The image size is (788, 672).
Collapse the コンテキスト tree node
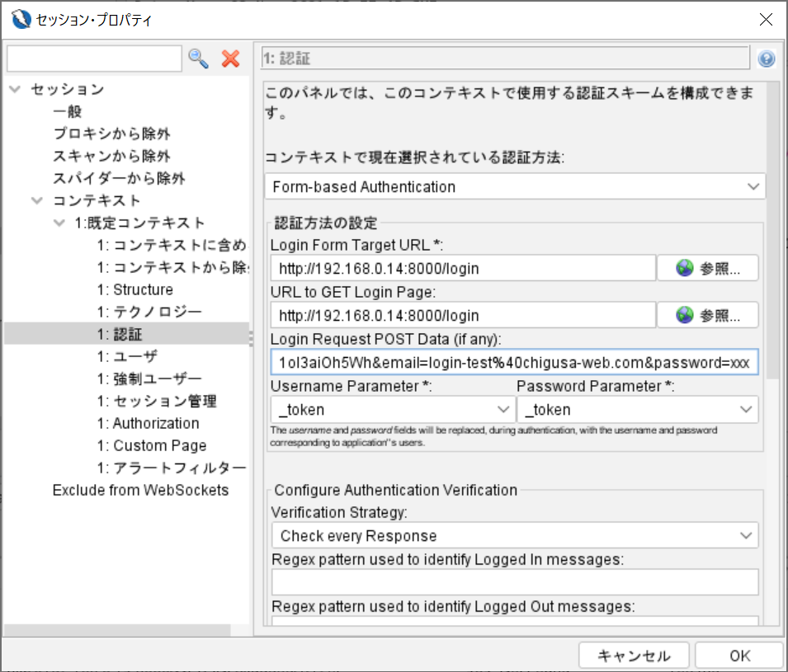pyautogui.click(x=36, y=200)
